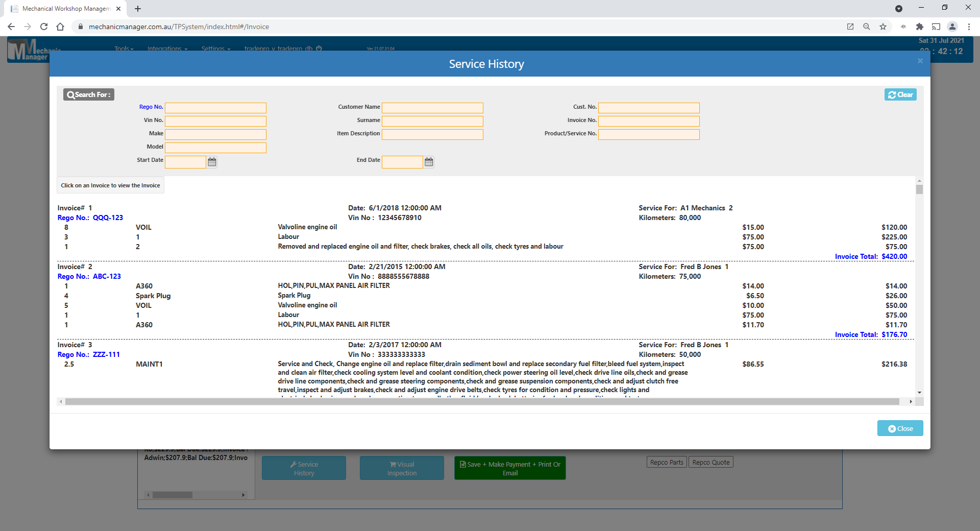
Task: Click the database power icon next to tradepro_v_tradepro_db
Action: pyautogui.click(x=318, y=48)
